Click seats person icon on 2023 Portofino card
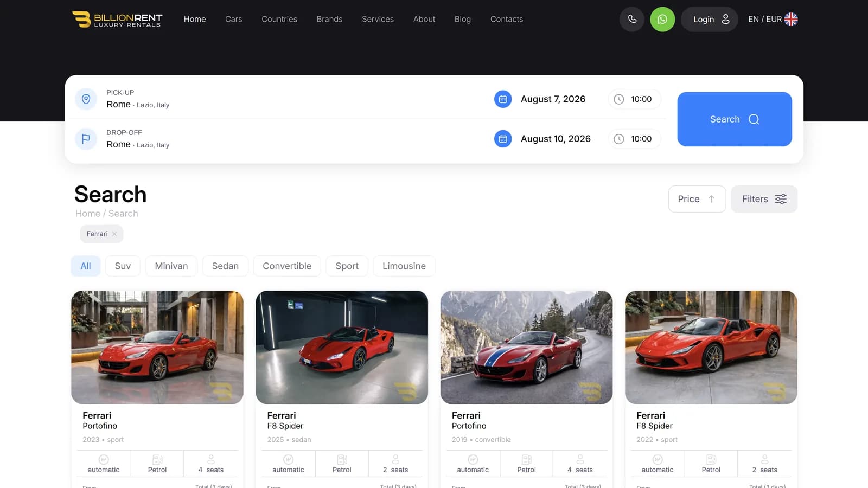Viewport: 868px width, 488px height. click(x=211, y=459)
